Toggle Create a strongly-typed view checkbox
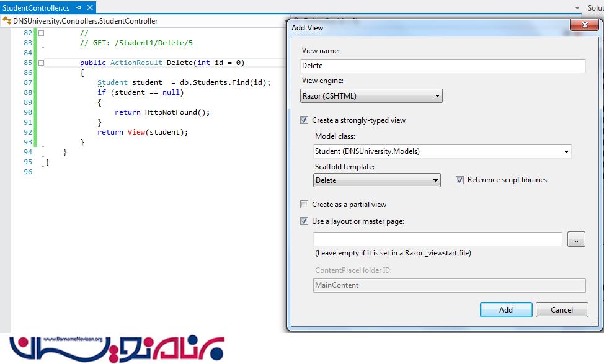The width and height of the screenshot is (604, 364). (304, 120)
